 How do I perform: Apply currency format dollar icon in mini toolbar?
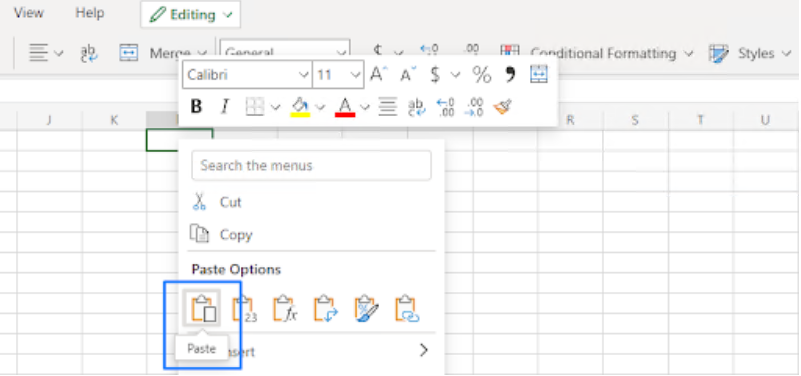pos(435,75)
